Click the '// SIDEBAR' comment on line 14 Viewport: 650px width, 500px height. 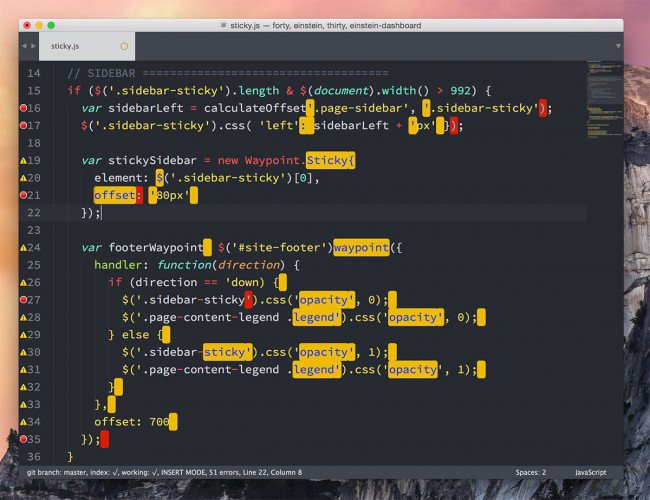pos(102,73)
